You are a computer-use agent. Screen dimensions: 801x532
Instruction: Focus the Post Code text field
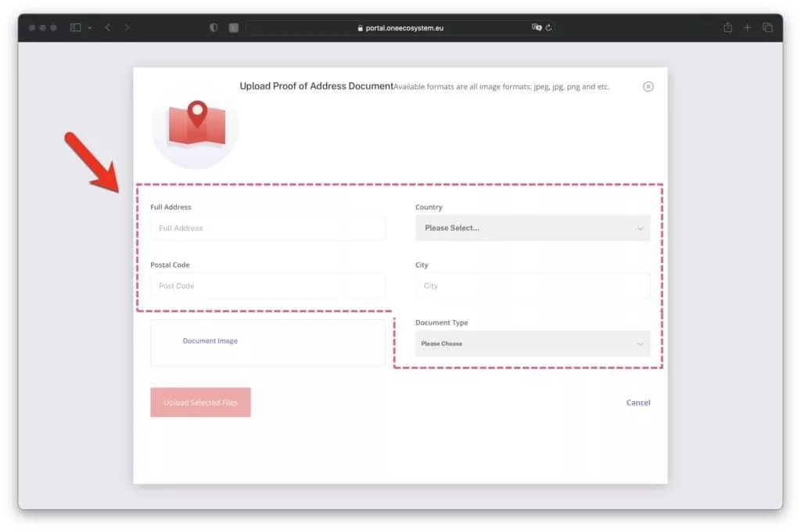(268, 286)
